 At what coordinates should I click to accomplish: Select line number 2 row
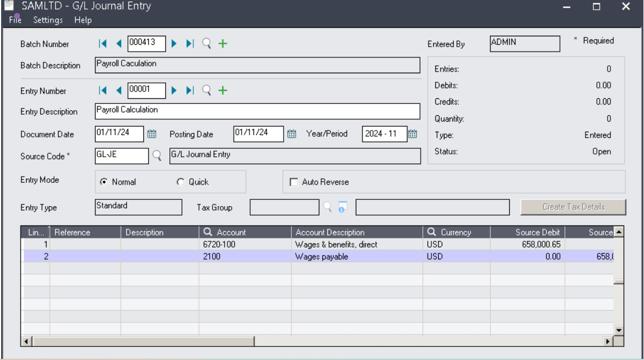pos(36,256)
